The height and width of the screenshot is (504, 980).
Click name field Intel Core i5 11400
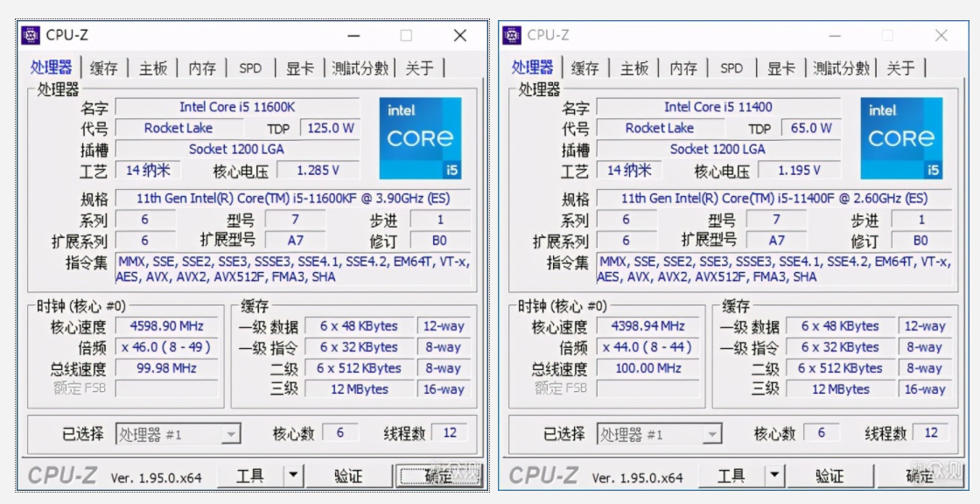[718, 107]
